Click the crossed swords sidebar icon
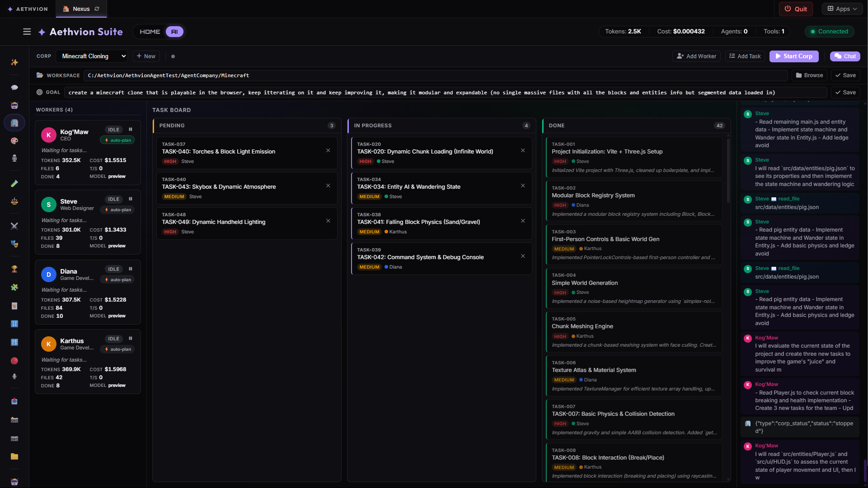Image resolution: width=868 pixels, height=488 pixels. [14, 226]
